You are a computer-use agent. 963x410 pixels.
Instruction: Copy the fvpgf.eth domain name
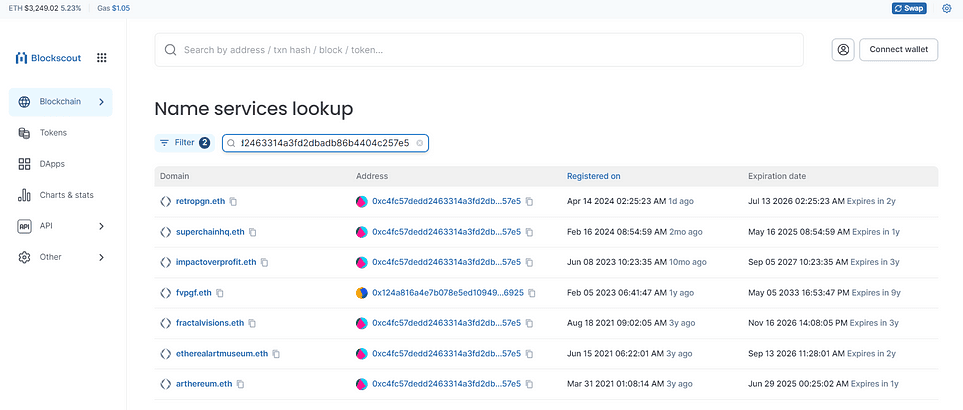point(220,293)
